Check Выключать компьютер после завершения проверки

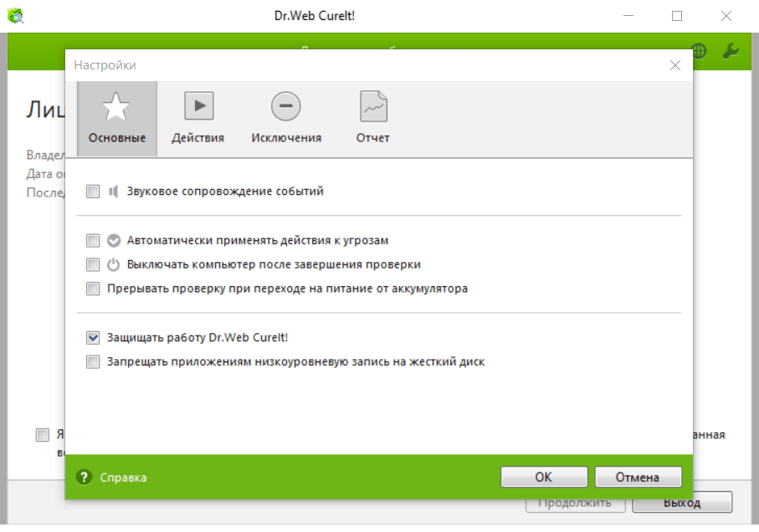(x=93, y=265)
